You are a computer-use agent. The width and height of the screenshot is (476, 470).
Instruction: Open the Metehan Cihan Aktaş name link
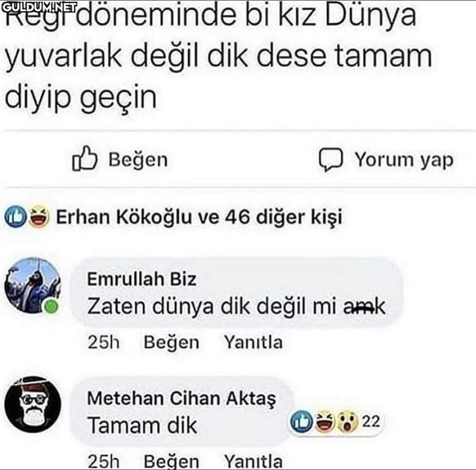click(x=182, y=398)
